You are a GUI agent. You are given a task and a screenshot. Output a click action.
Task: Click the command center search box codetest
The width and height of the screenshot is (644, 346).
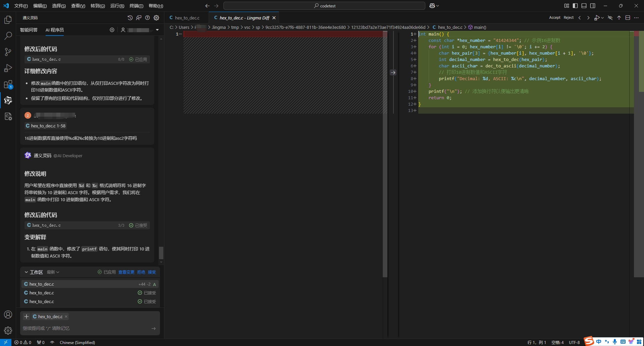pos(324,6)
